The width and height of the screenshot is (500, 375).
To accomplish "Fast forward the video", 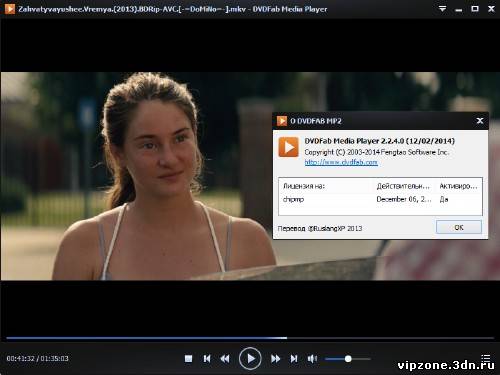I will coord(276,359).
